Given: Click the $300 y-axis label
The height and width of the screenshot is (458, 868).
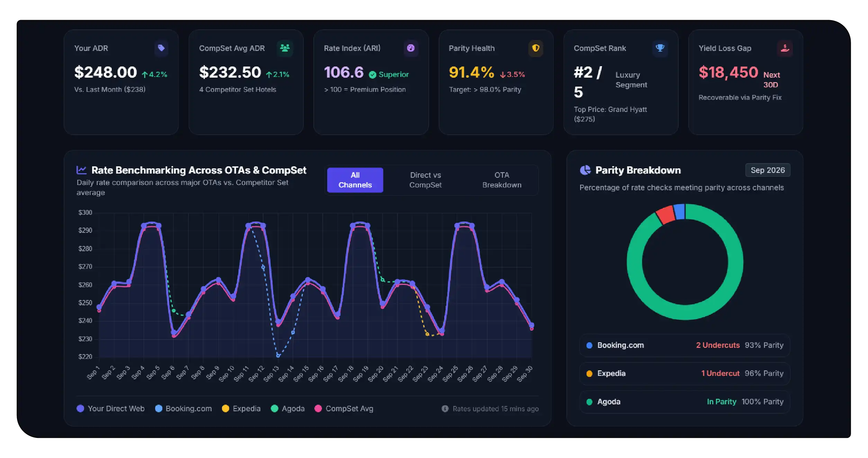Looking at the screenshot, I should coord(85,213).
